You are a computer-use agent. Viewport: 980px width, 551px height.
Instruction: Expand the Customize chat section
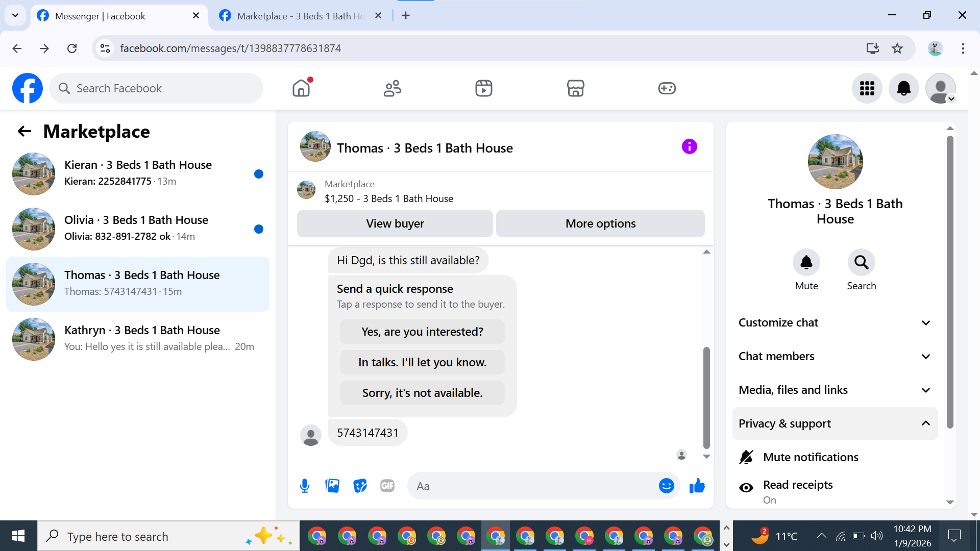pyautogui.click(x=835, y=322)
